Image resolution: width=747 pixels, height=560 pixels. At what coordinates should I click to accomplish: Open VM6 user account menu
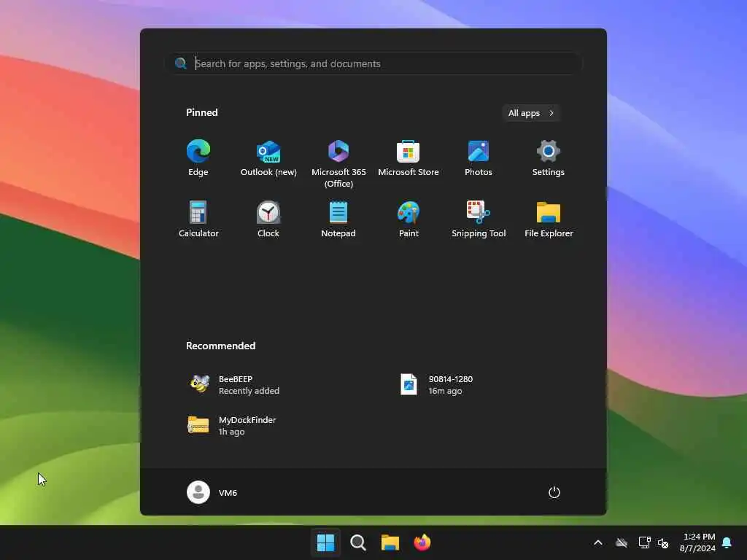click(x=212, y=492)
